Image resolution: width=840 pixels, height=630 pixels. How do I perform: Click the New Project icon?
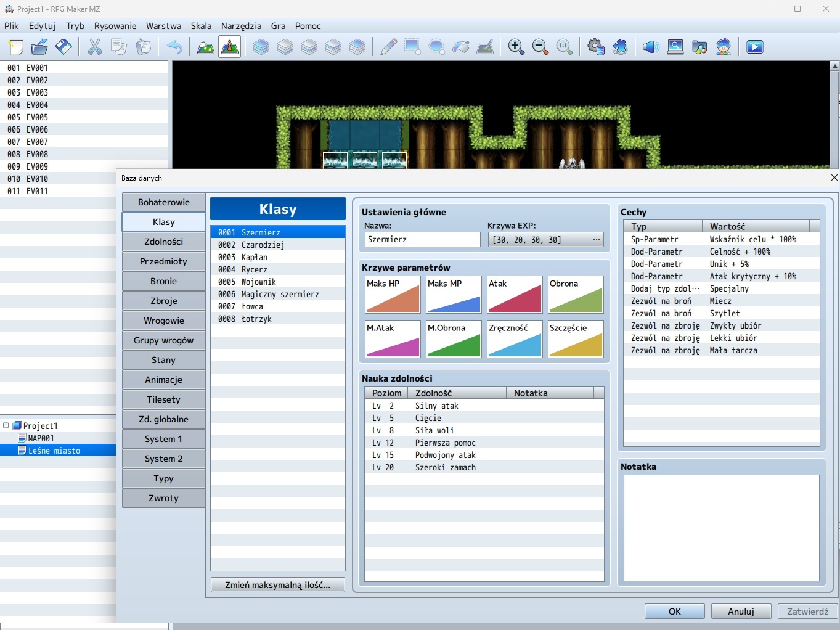click(x=15, y=47)
